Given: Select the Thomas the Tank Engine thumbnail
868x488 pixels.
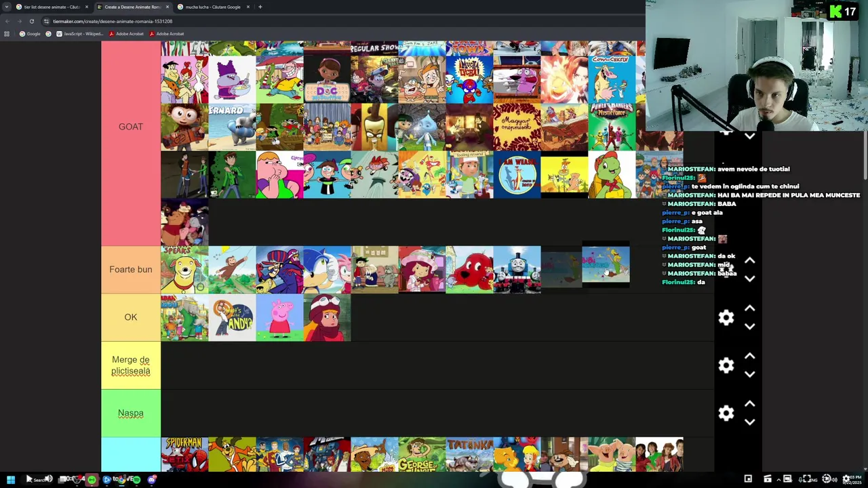Looking at the screenshot, I should tap(517, 270).
